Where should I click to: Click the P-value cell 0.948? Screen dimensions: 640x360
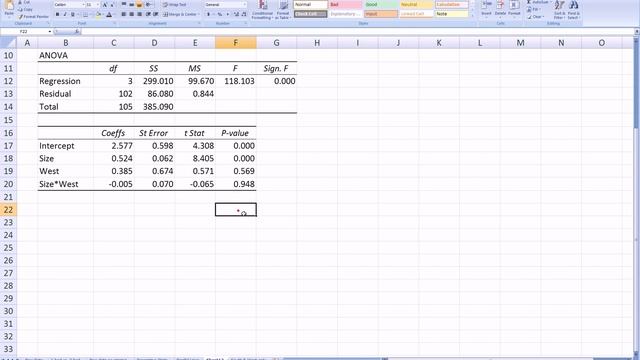[x=236, y=184]
